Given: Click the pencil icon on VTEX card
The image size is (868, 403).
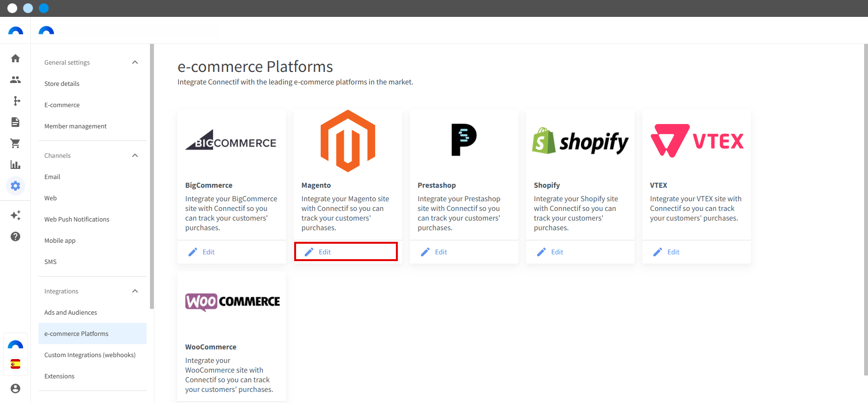Looking at the screenshot, I should [x=658, y=252].
